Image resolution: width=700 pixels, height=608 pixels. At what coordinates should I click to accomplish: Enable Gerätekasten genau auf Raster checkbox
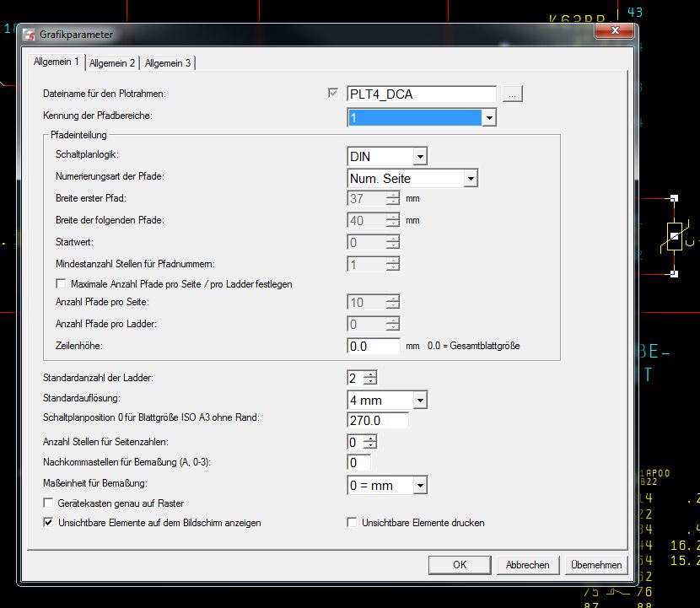(48, 503)
